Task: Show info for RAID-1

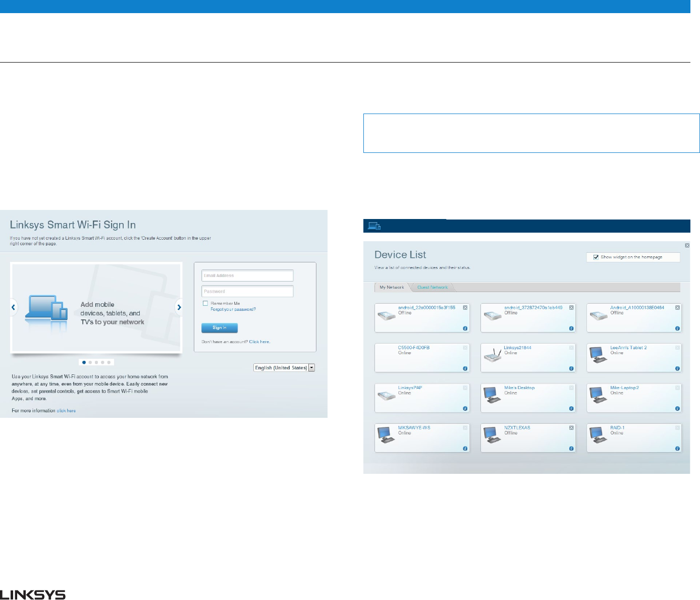Action: (677, 449)
